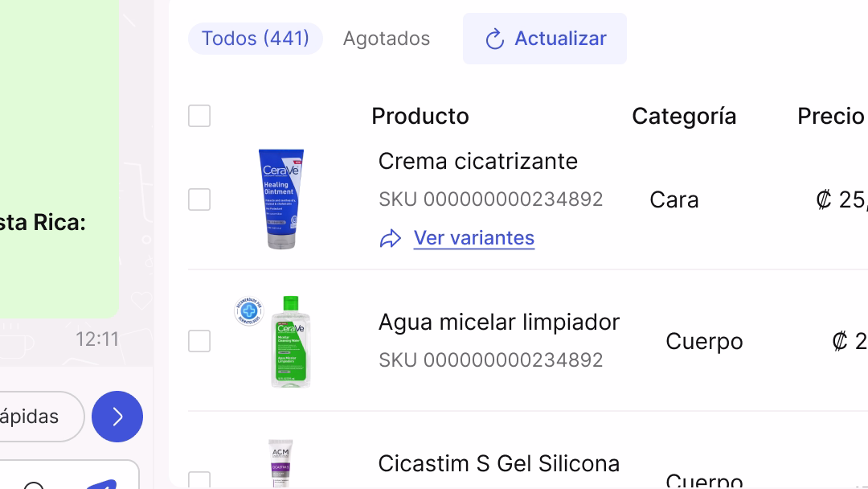Select the Agua micelar limpiador row checkbox

click(199, 341)
